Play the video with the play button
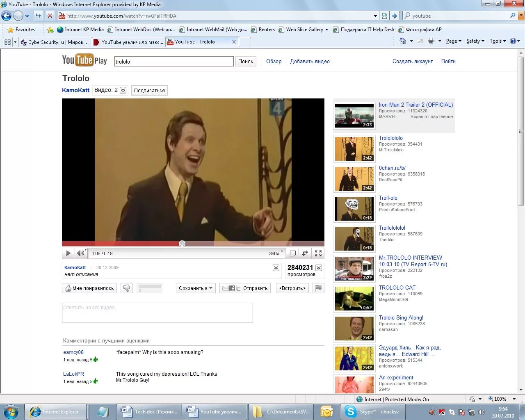The height and width of the screenshot is (420, 525). 68,253
